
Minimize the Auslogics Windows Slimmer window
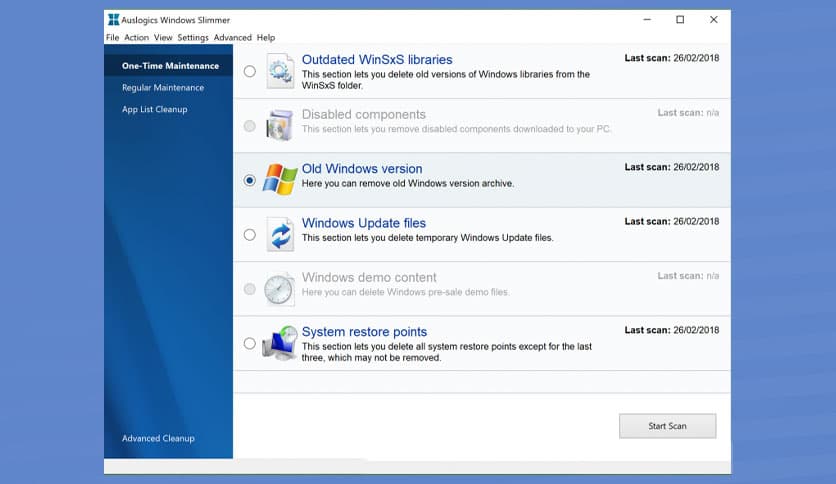(647, 20)
